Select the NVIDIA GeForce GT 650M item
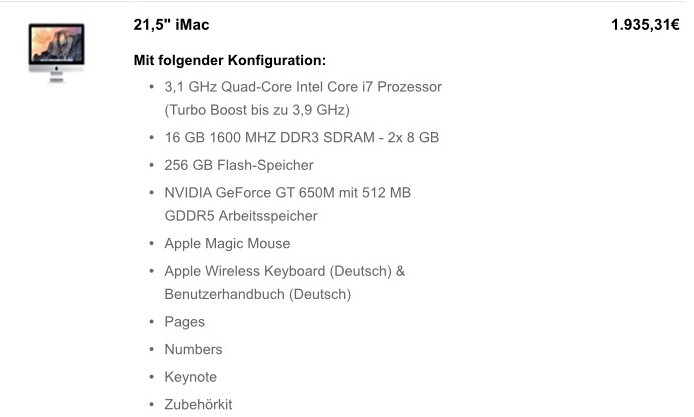Image resolution: width=694 pixels, height=417 pixels. coord(288,192)
